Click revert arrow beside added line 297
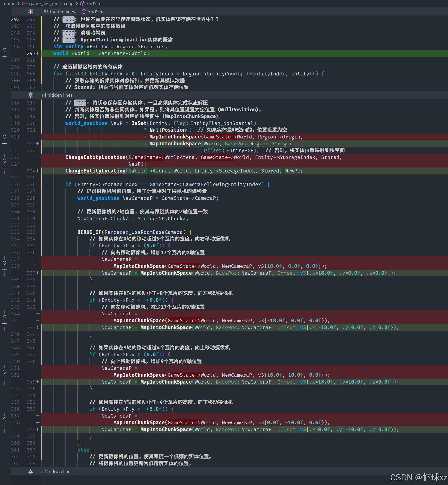This screenshot has width=448, height=485. click(4, 50)
